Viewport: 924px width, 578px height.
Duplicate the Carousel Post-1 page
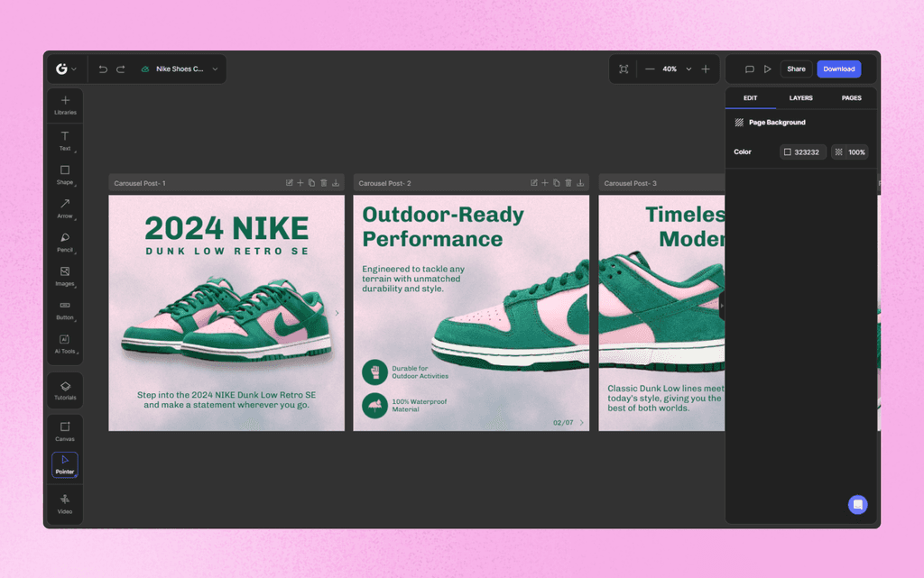311,182
